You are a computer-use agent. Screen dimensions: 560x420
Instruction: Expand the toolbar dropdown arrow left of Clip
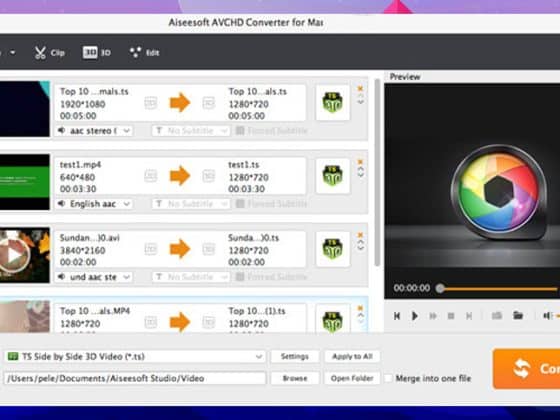pyautogui.click(x=13, y=53)
